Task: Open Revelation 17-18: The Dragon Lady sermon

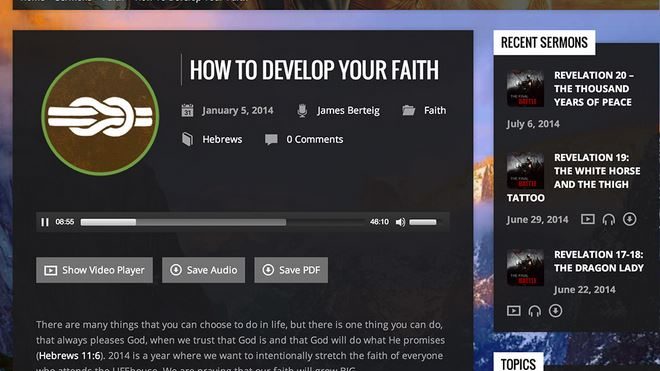Action: pyautogui.click(x=599, y=261)
